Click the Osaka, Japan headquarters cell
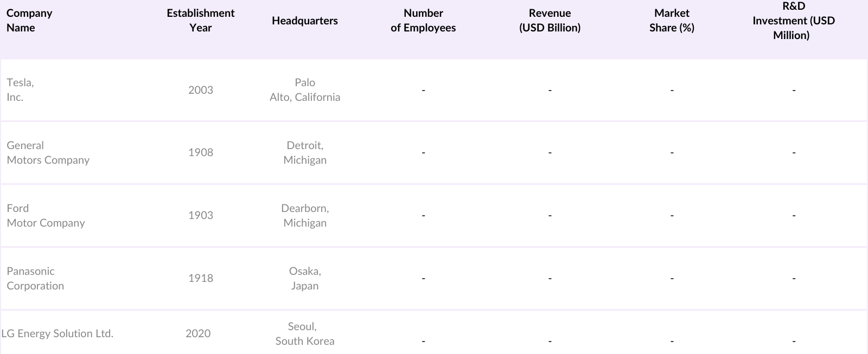The width and height of the screenshot is (868, 354). click(304, 279)
